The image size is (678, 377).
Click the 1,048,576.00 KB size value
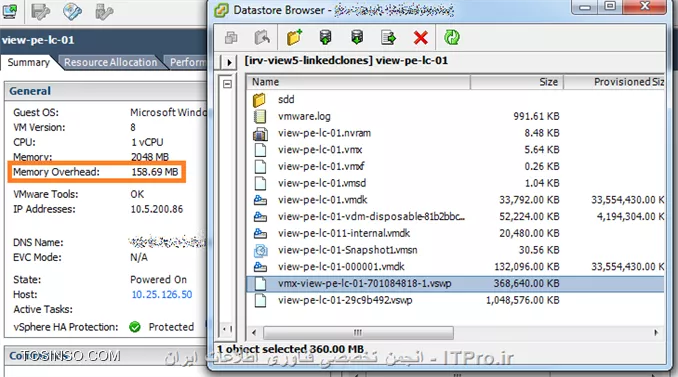click(x=523, y=300)
